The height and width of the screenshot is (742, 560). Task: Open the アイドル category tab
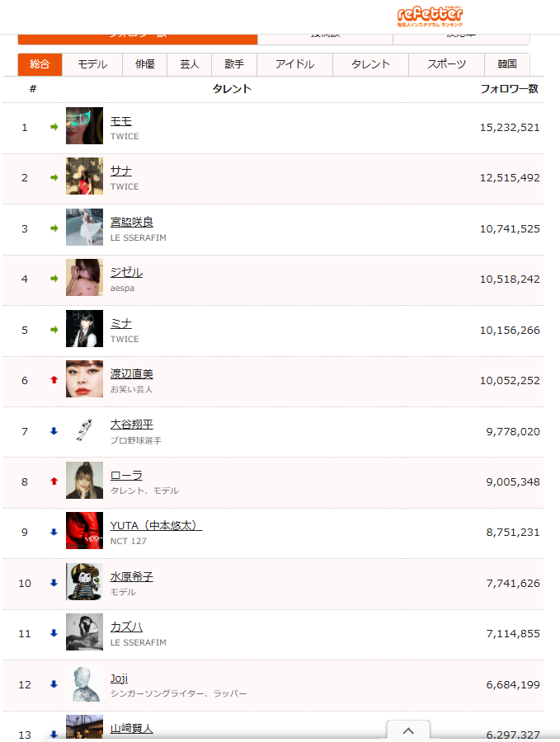click(x=294, y=64)
